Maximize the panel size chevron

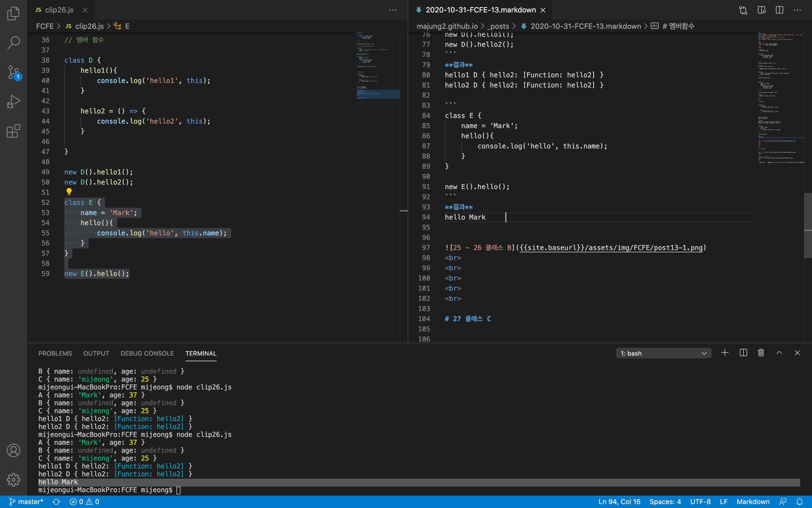coord(779,353)
